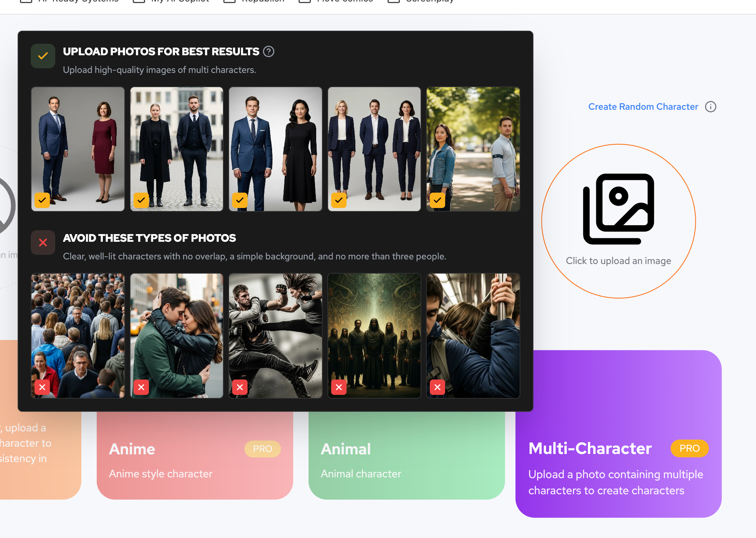Click the hooded figures dark fantasy photo
Screen dimensions: 756x538
[x=374, y=336]
